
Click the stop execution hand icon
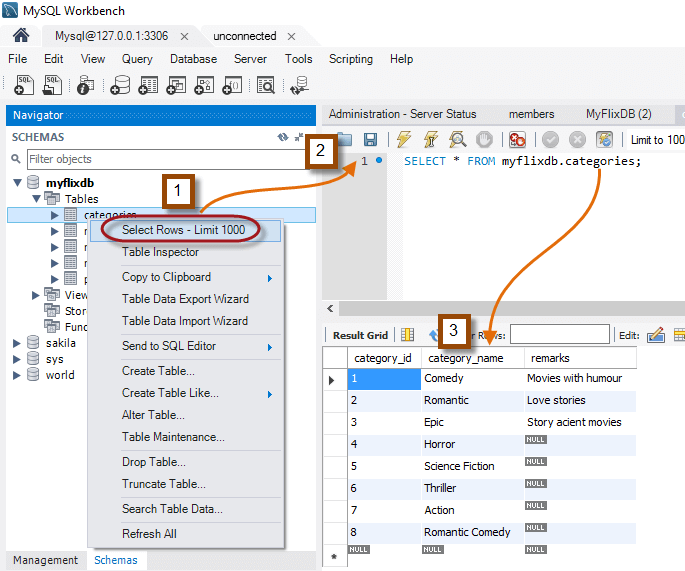click(x=484, y=140)
